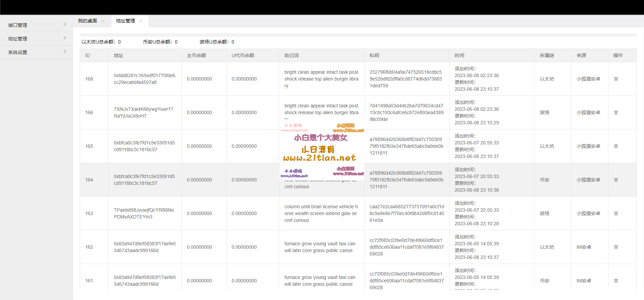The image size is (644, 300).
Task: Delete the row with ID 168
Action: [x=616, y=79]
